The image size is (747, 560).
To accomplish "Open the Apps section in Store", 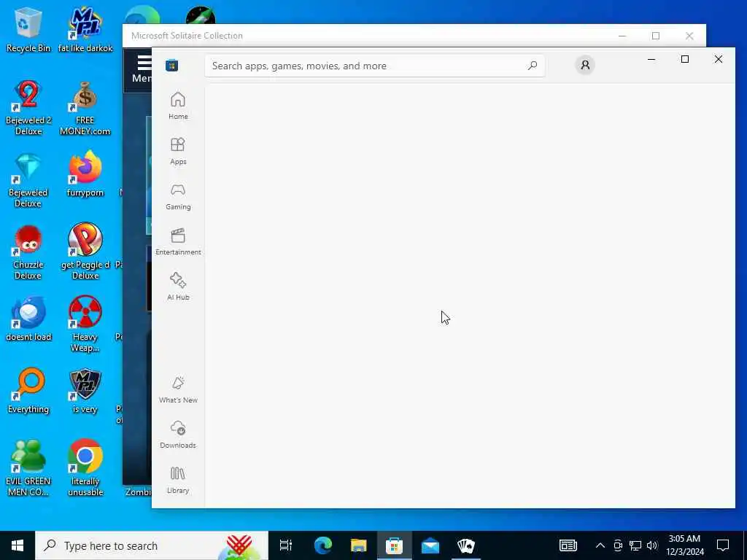I will 178,151.
